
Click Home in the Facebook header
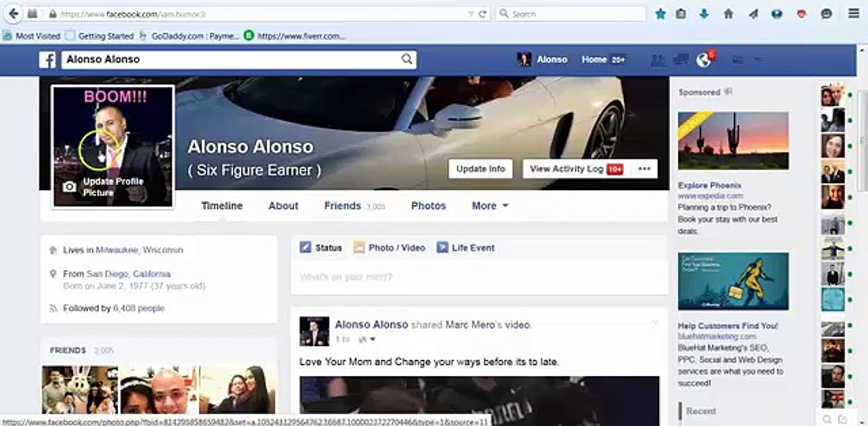coord(594,59)
